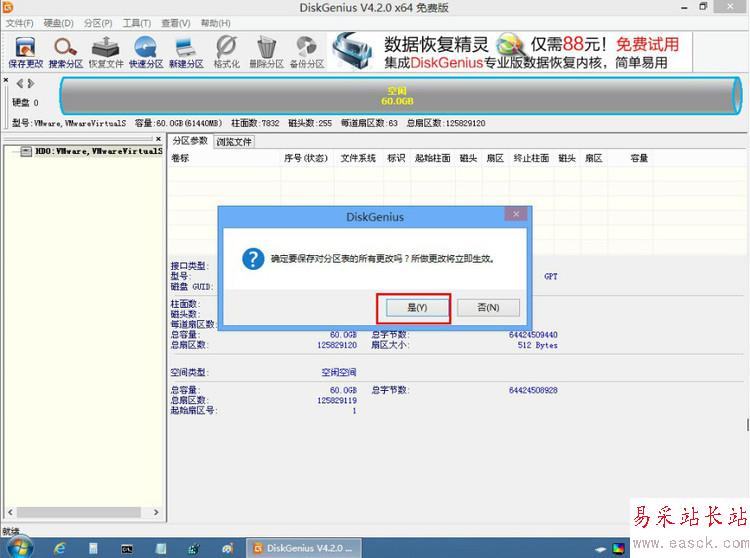
Task: Open the command prompt taskbar icon
Action: 127,549
